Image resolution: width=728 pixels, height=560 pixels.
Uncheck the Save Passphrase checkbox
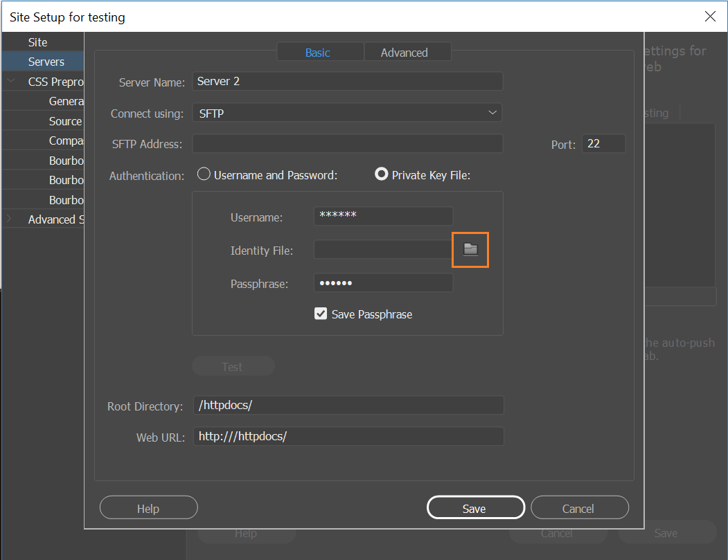click(x=321, y=314)
